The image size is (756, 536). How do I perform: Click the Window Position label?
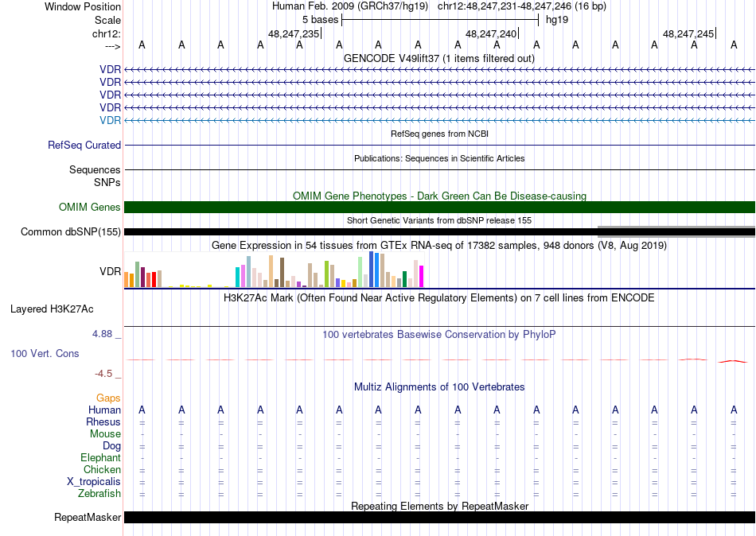tap(83, 6)
